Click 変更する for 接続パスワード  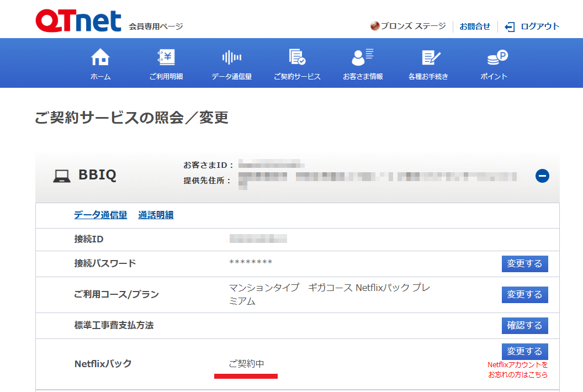(524, 264)
